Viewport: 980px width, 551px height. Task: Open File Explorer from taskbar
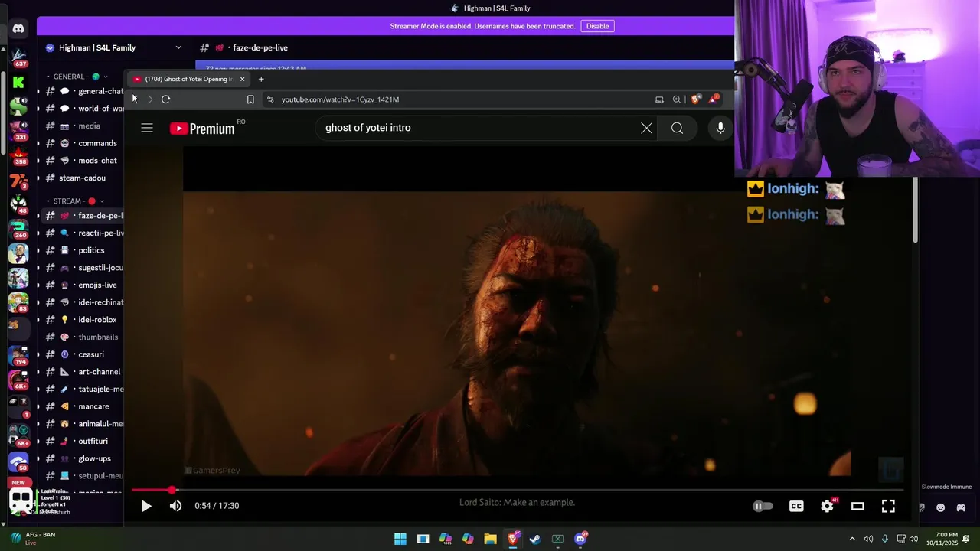490,539
